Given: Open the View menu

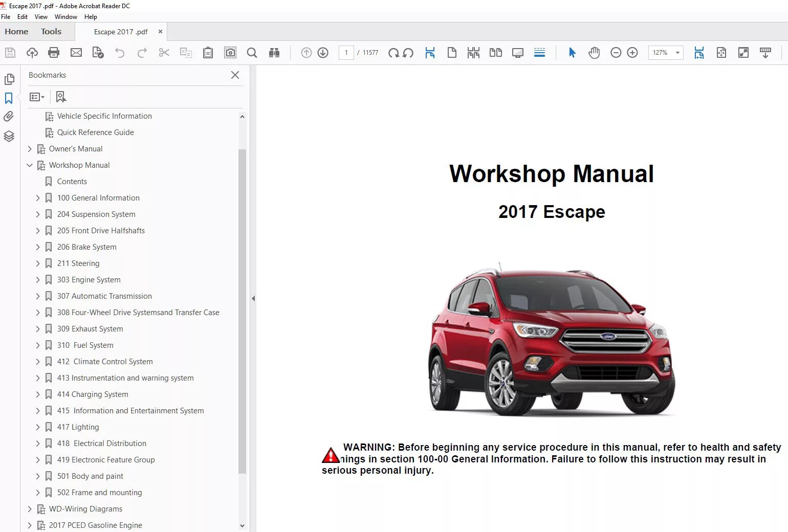Looking at the screenshot, I should [41, 17].
